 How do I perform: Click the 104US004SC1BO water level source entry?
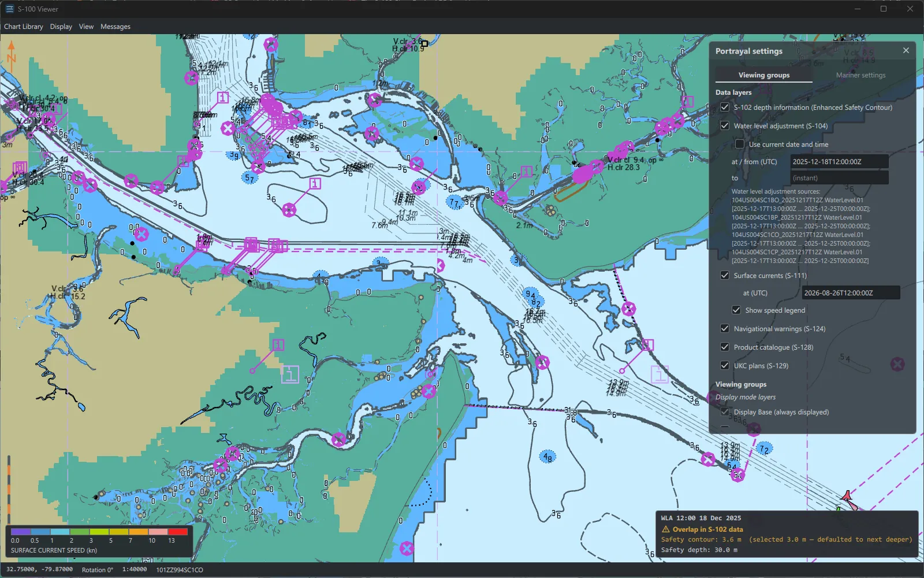[x=798, y=200]
